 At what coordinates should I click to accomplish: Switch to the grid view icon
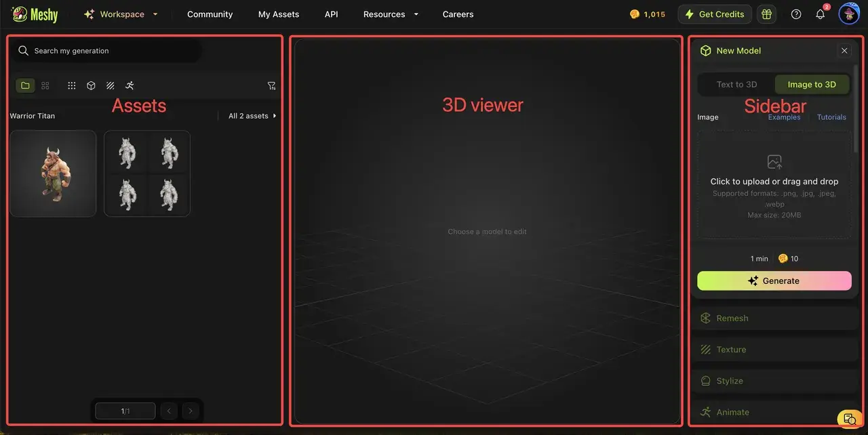coord(45,85)
